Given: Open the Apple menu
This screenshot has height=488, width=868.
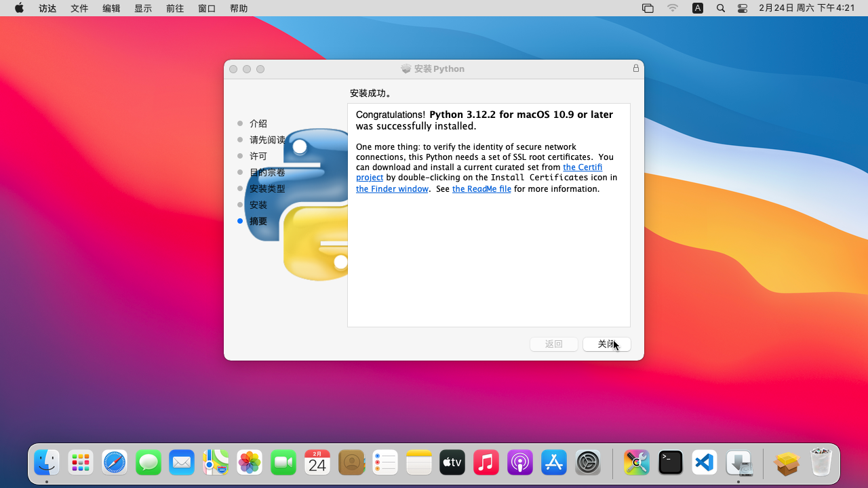Looking at the screenshot, I should click(19, 8).
